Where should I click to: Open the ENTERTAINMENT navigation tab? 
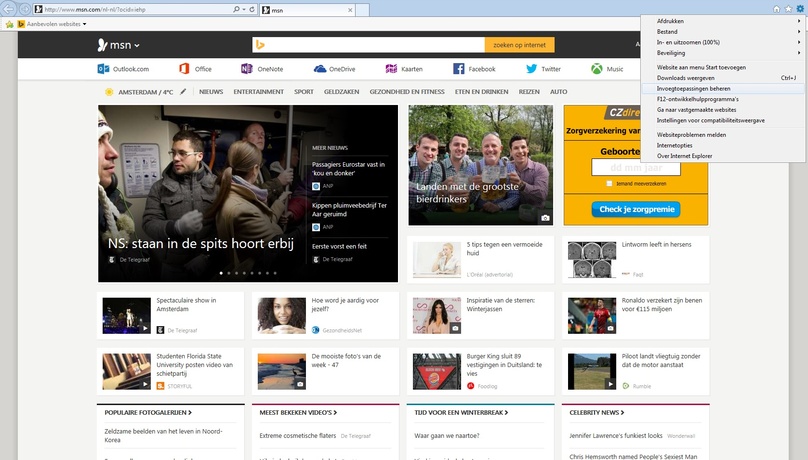259,92
